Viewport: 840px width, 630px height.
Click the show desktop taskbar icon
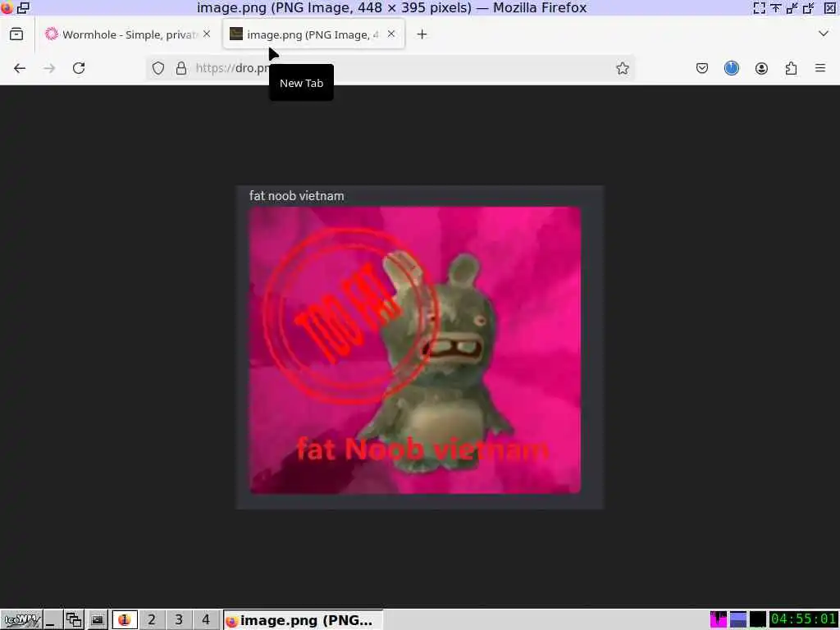[x=52, y=620]
